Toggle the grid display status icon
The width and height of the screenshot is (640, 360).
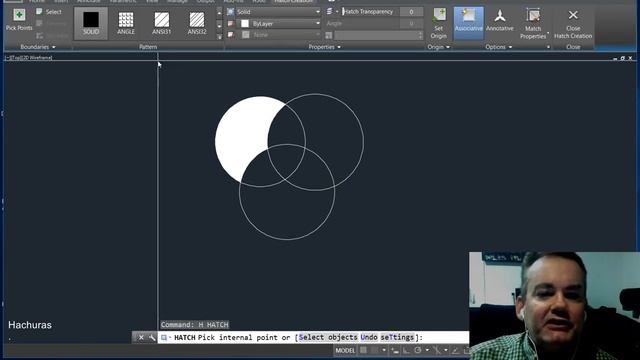click(363, 350)
